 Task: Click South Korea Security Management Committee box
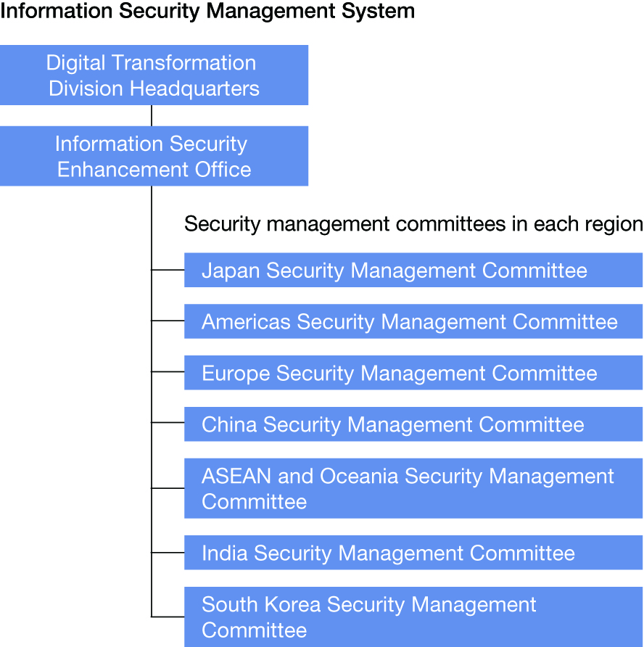(x=413, y=617)
